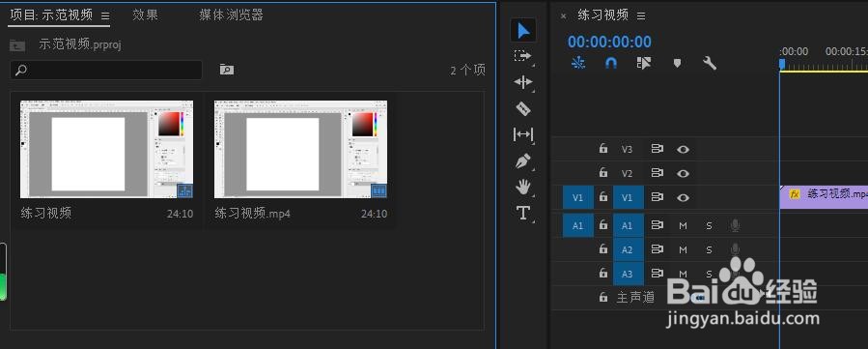Select the Selection arrow tool
The image size is (868, 349).
[x=523, y=30]
